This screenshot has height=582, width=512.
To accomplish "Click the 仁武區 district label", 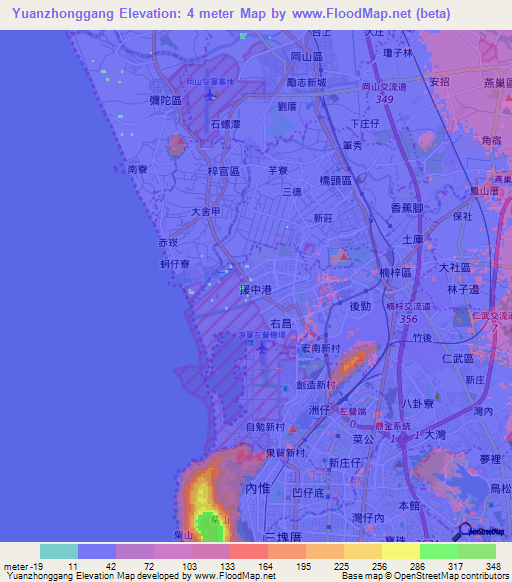I will point(457,359).
